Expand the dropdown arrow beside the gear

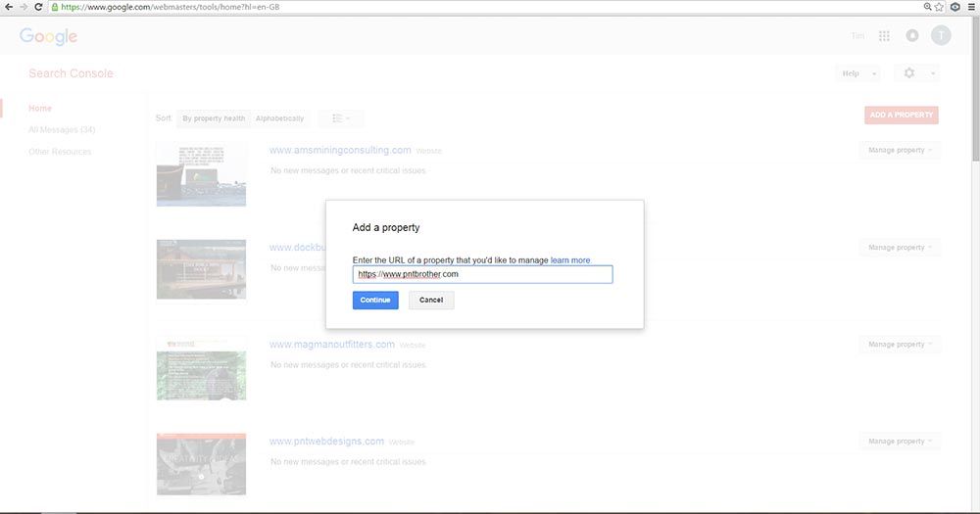933,73
